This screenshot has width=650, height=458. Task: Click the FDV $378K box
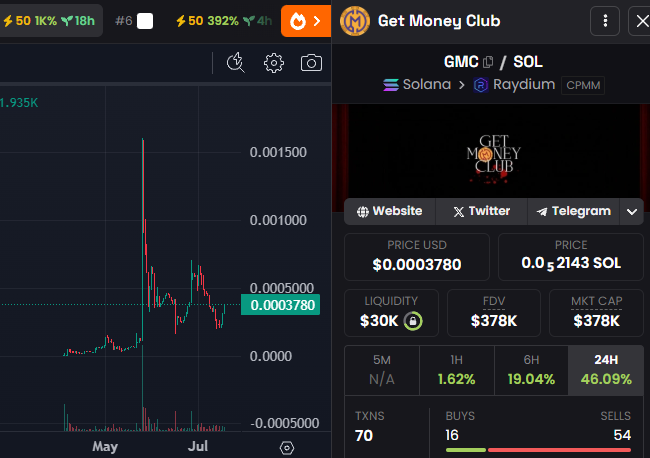point(494,313)
